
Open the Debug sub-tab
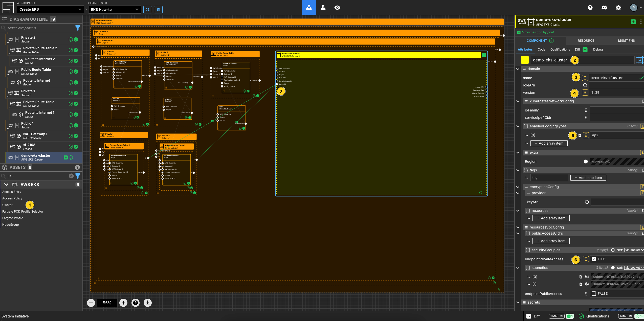(x=598, y=50)
